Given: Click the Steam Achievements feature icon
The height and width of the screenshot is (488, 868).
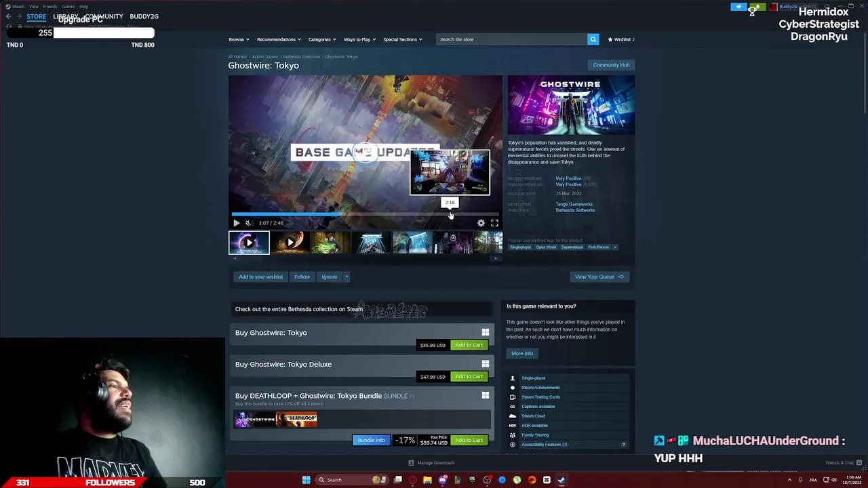Looking at the screenshot, I should coord(512,388).
